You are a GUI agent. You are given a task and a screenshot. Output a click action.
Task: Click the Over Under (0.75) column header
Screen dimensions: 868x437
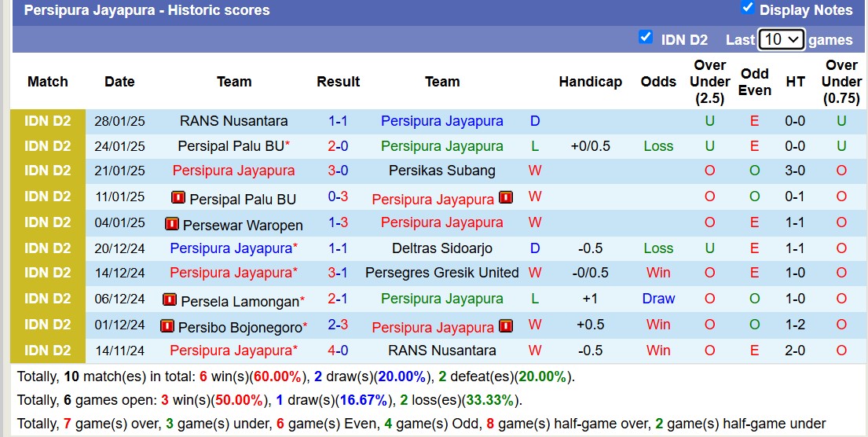pos(841,82)
